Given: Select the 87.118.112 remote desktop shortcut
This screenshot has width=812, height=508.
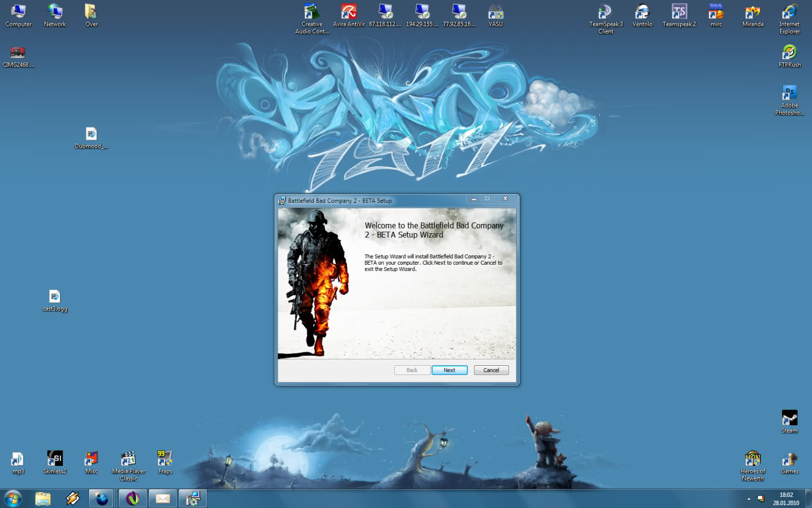Looking at the screenshot, I should (385, 15).
